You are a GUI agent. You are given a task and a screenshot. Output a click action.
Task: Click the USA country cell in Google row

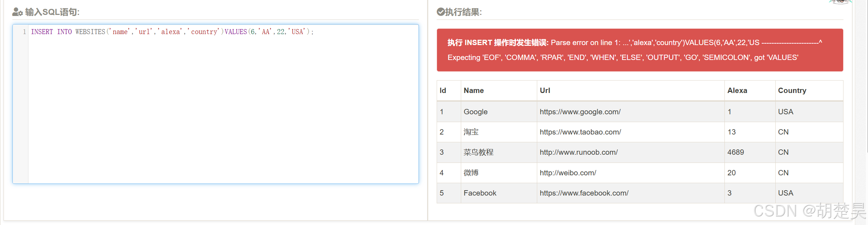click(x=809, y=112)
